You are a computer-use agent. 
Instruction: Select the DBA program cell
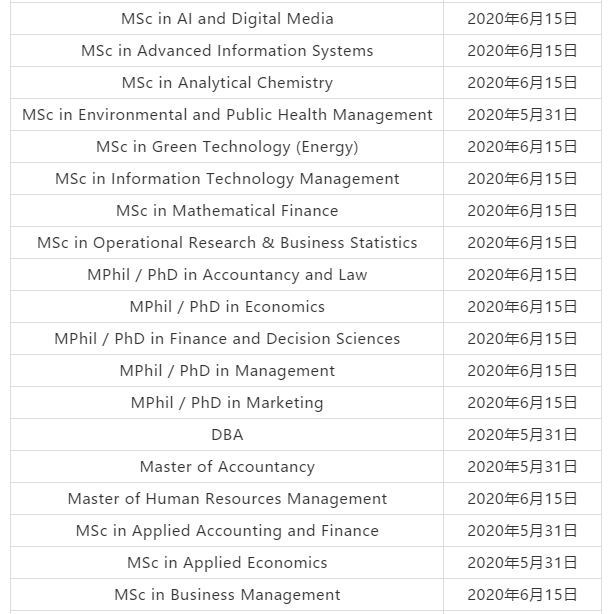coord(227,435)
